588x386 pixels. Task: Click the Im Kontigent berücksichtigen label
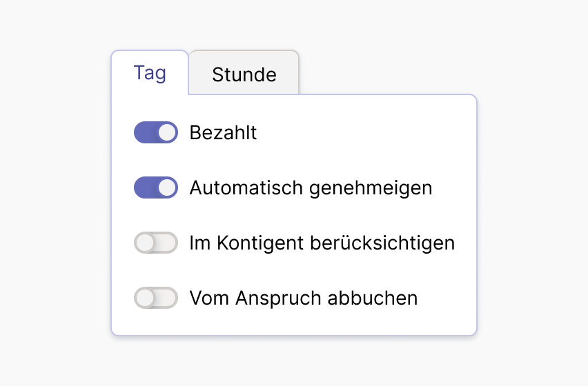pos(322,243)
